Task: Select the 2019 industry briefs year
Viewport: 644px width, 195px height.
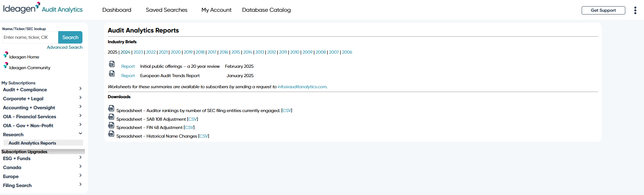Action: [x=188, y=52]
